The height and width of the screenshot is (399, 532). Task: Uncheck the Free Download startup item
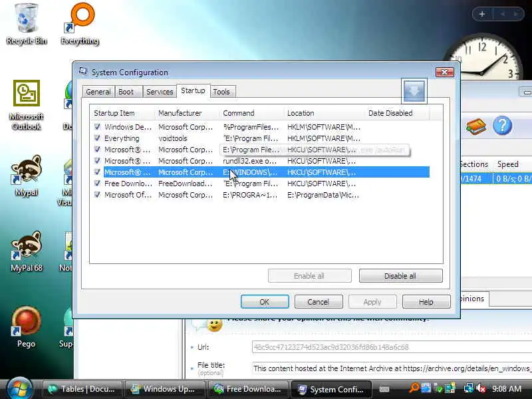97,184
